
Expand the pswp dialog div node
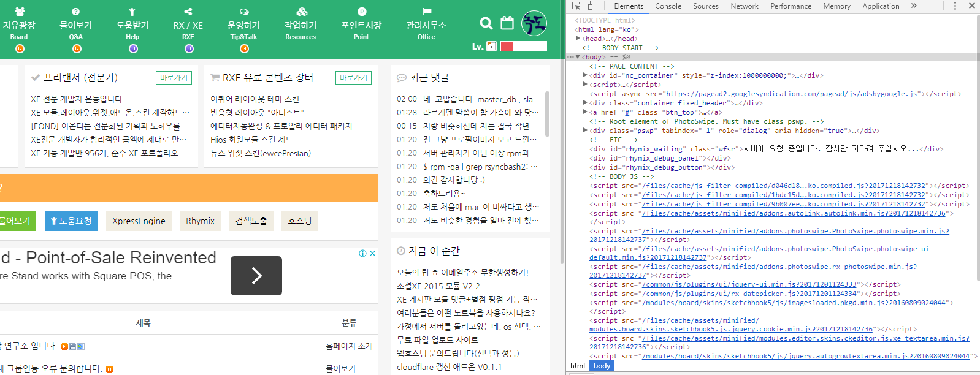[x=585, y=131]
